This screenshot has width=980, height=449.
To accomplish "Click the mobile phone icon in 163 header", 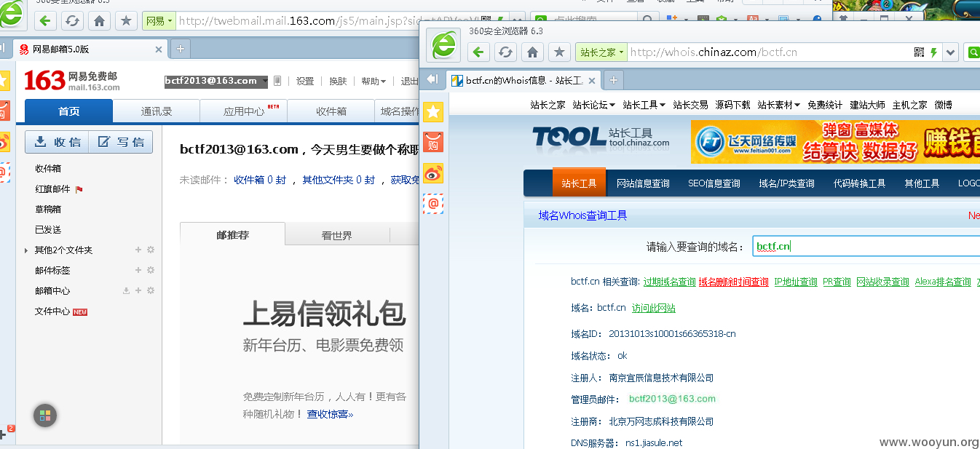I will click(x=277, y=81).
